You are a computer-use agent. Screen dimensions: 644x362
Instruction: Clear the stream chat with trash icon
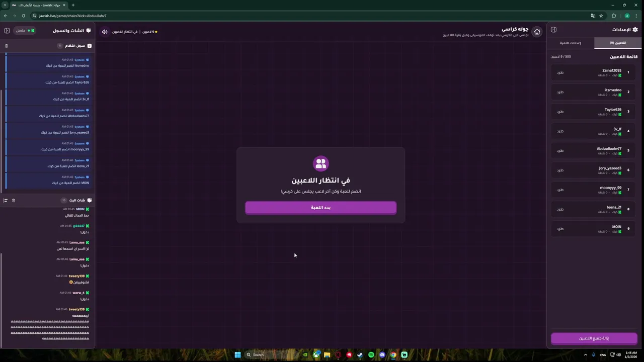click(14, 200)
